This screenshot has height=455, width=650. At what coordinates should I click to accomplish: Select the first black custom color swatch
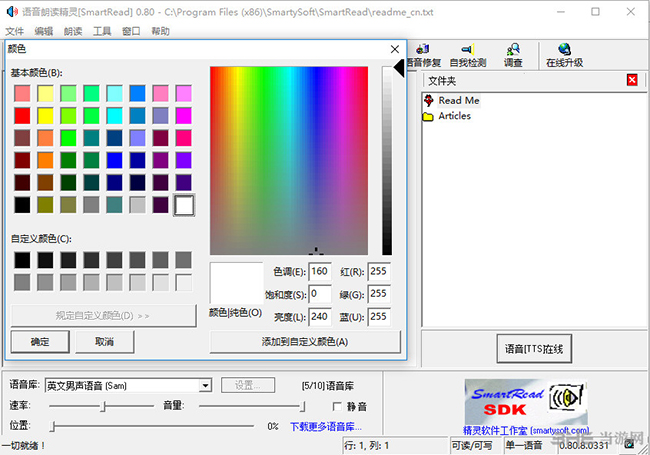tap(22, 260)
